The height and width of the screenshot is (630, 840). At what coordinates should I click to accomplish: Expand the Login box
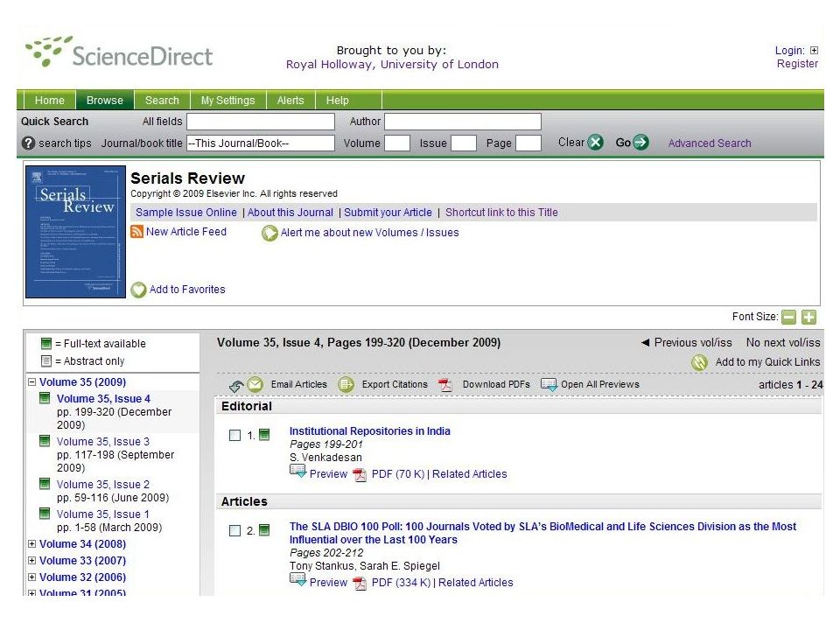pos(814,51)
